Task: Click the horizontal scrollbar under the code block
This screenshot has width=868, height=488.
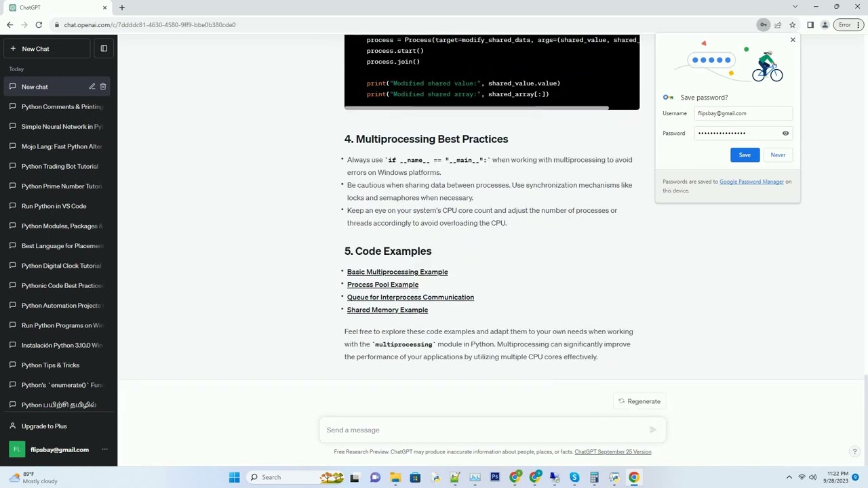Action: pyautogui.click(x=477, y=108)
